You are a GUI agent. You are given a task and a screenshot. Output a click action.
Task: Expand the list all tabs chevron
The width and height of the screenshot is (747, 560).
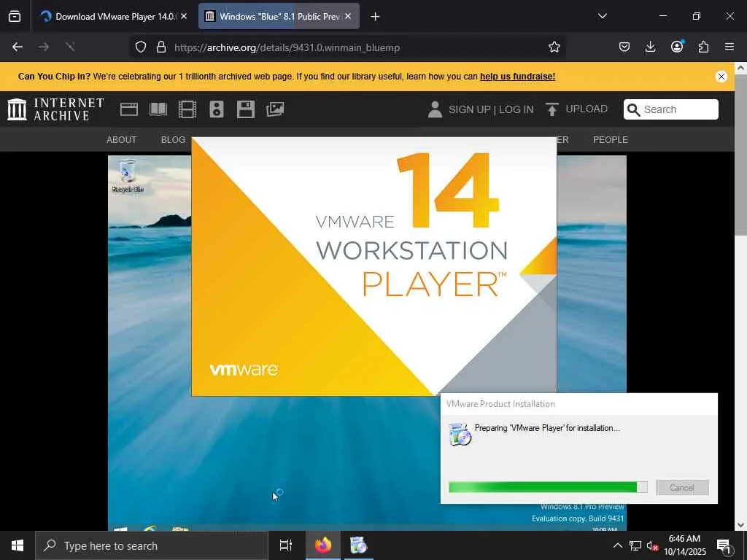(x=602, y=17)
